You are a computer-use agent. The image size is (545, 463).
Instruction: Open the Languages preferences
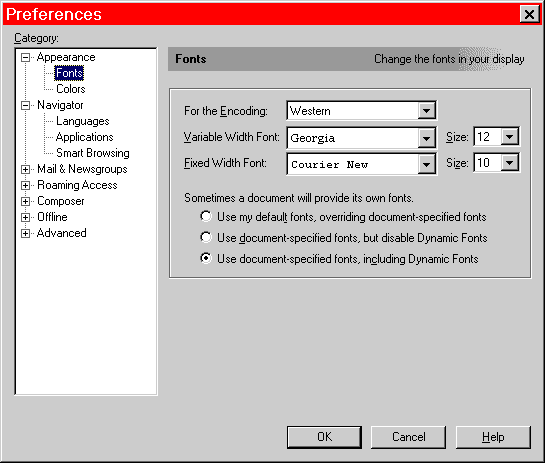point(83,121)
